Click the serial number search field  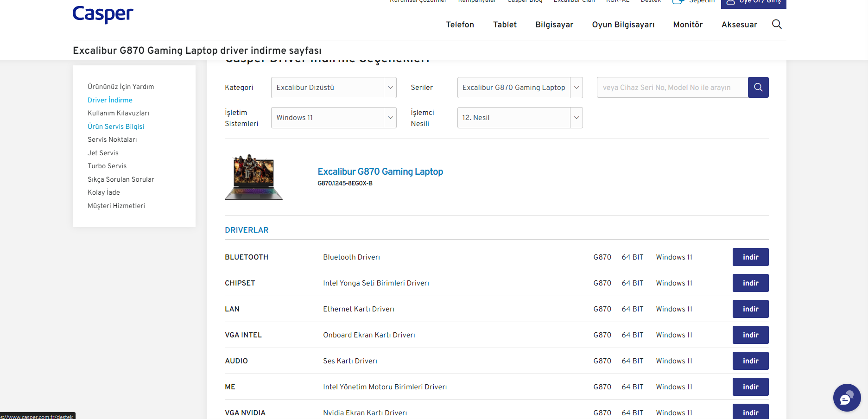point(672,87)
